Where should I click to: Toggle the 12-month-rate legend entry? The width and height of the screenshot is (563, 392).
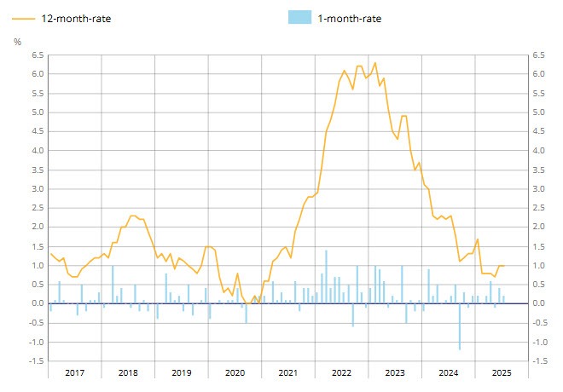61,19
